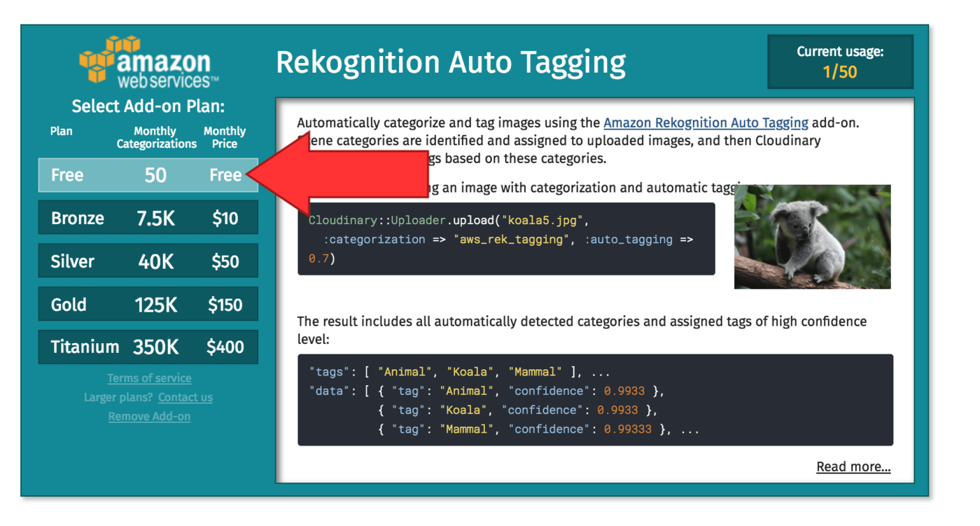Click the Remove Add-on link
Screen dimensions: 980x526
[149, 416]
